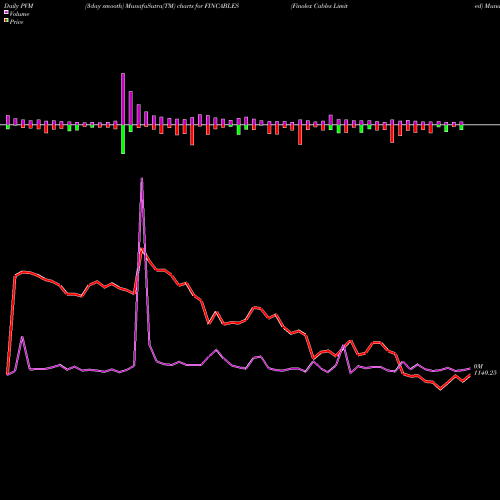
Task: Click the MunafaSutra charts for FINCABLES title
Action: click(x=162, y=6)
